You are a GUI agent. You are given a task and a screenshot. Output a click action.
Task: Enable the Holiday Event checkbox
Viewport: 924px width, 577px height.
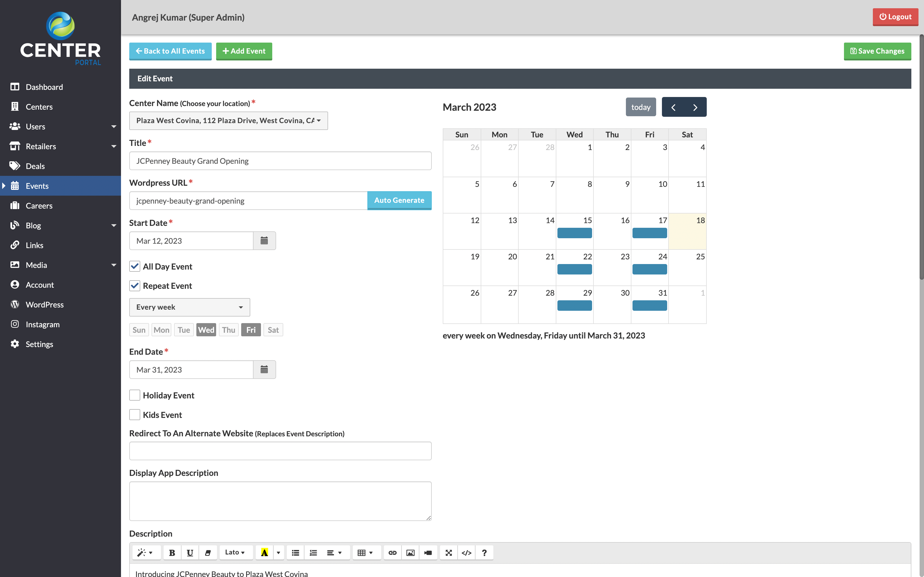(134, 395)
